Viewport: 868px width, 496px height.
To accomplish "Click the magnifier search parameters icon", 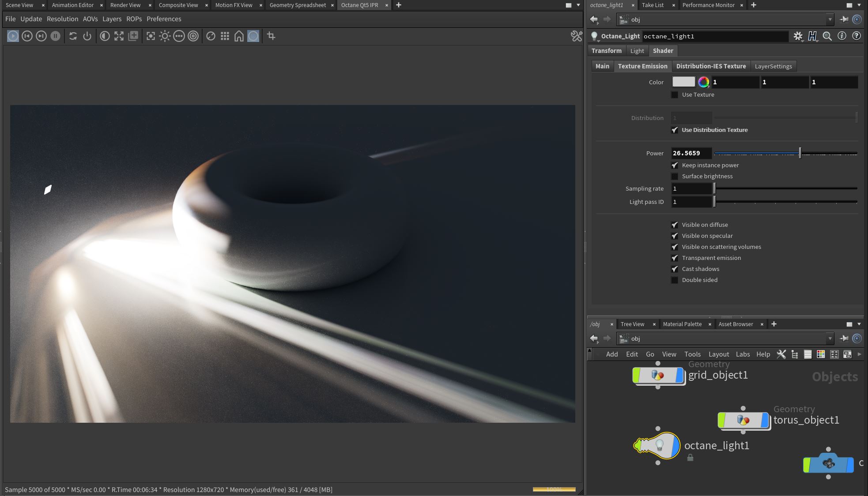I will [x=827, y=36].
